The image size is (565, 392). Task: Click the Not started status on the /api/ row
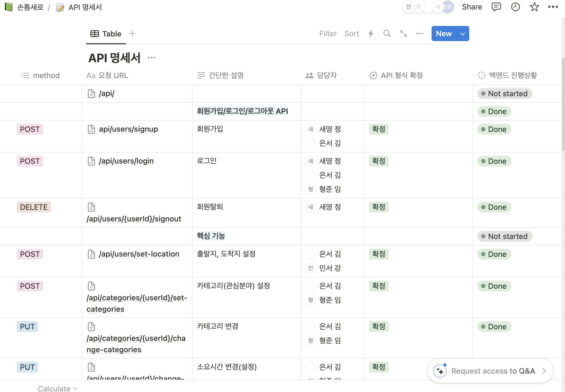coord(505,94)
